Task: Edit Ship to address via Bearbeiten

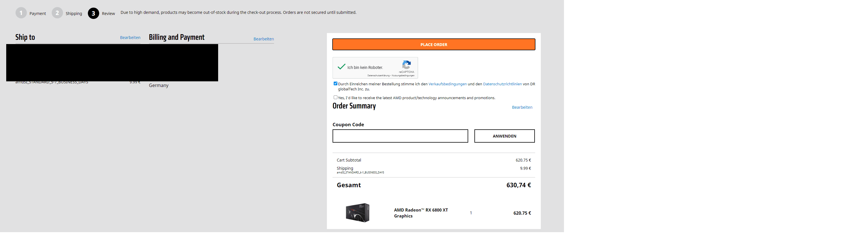Action: coord(130,37)
